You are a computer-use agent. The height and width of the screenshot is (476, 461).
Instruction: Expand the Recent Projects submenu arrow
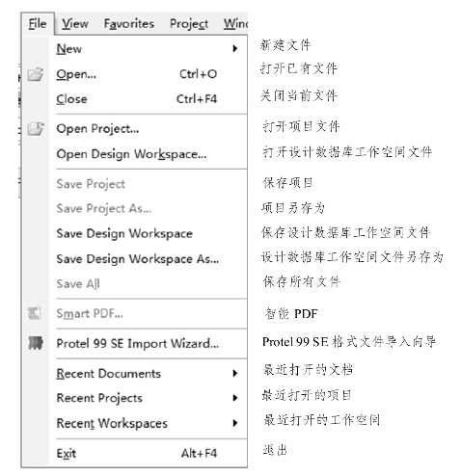(x=235, y=398)
